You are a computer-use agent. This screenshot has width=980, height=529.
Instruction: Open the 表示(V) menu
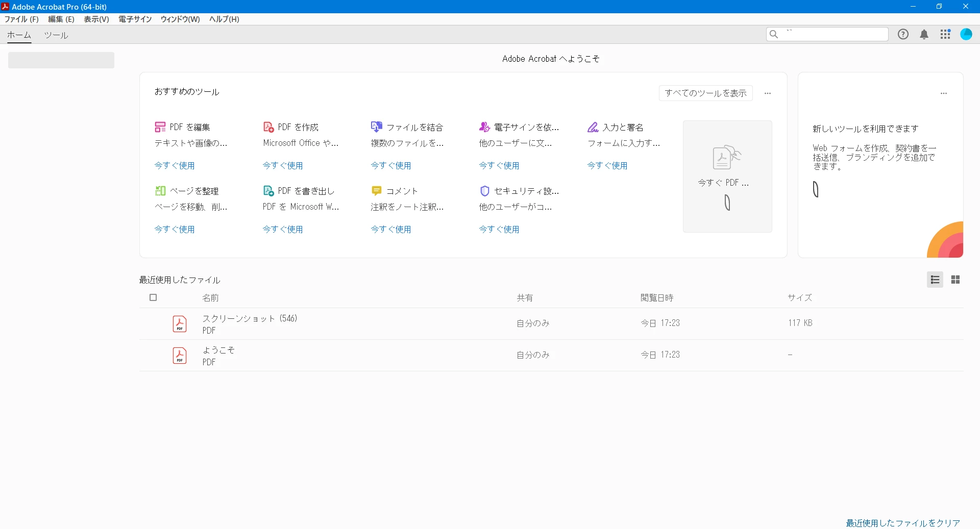click(96, 19)
